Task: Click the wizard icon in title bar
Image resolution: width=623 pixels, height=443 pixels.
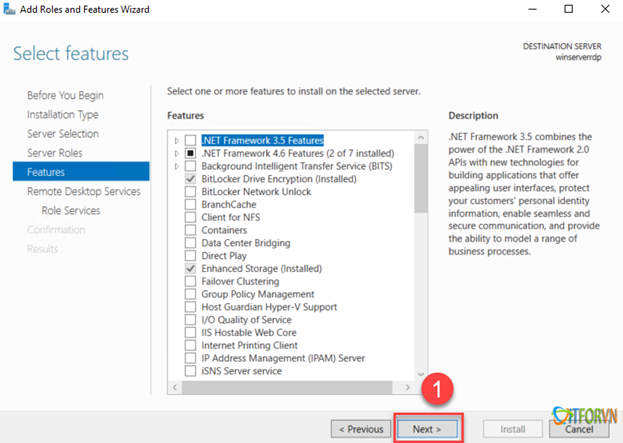Action: point(10,9)
